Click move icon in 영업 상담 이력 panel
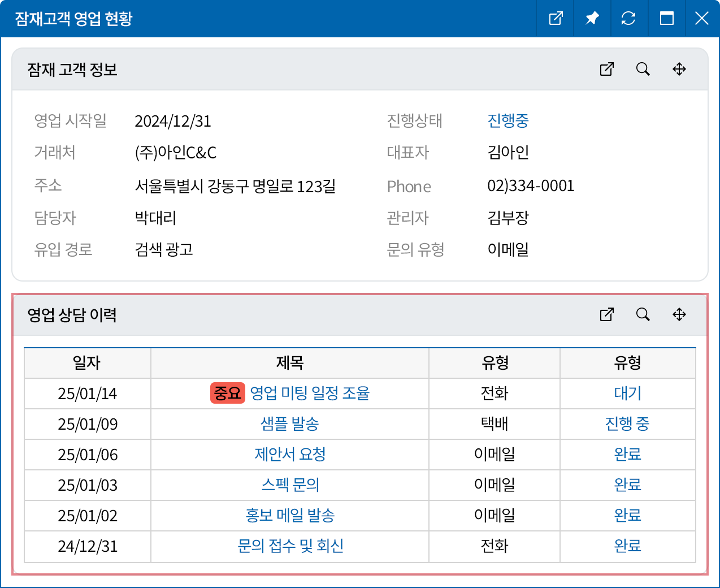Viewport: 720px width, 588px height. point(679,314)
